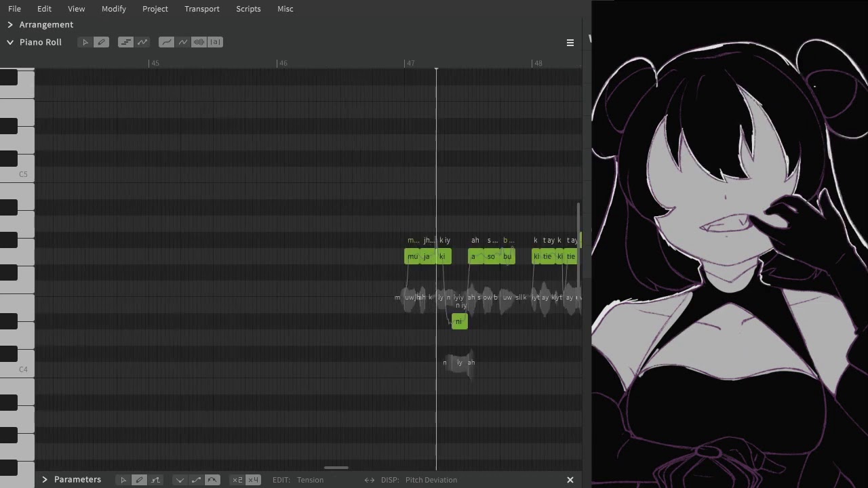Select the lower 'ni' note

point(459,321)
